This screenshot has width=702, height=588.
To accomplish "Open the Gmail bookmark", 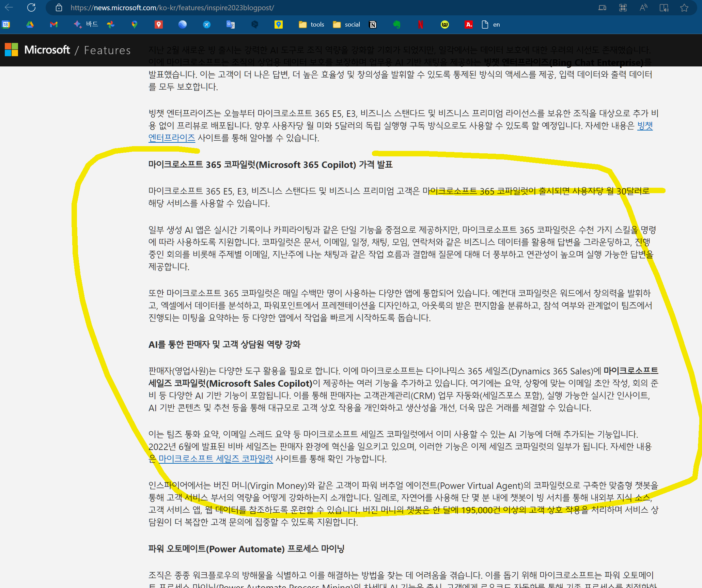I will (54, 25).
